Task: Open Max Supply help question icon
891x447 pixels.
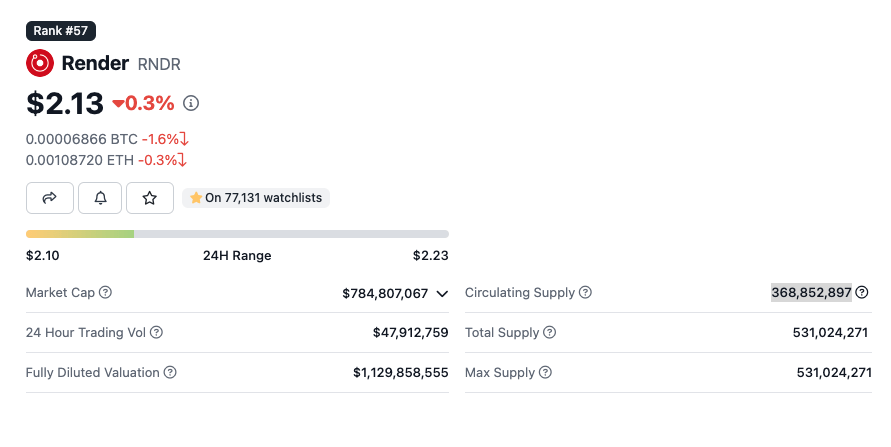Action: (x=546, y=372)
